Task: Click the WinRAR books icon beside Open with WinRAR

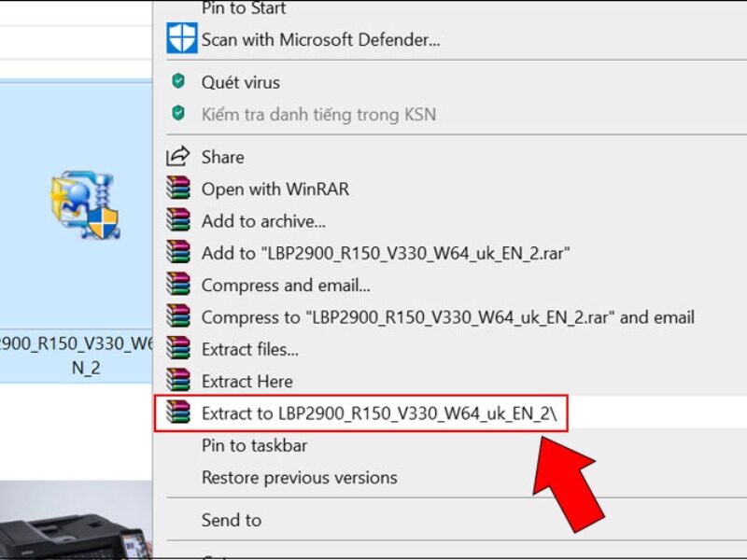Action: coord(178,189)
